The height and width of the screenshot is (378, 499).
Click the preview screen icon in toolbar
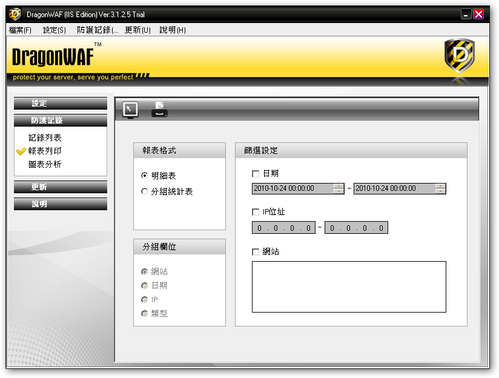point(130,109)
